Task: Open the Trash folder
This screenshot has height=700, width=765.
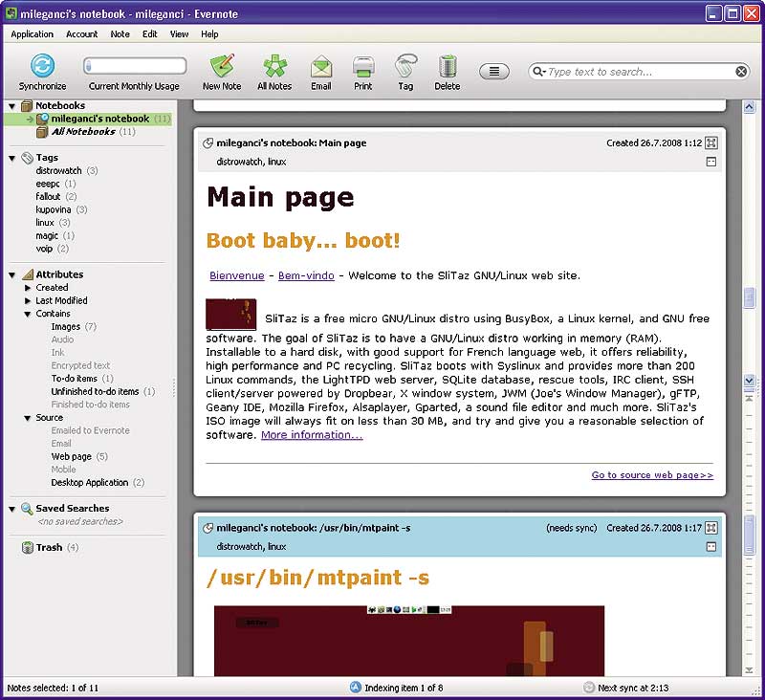Action: (x=50, y=547)
